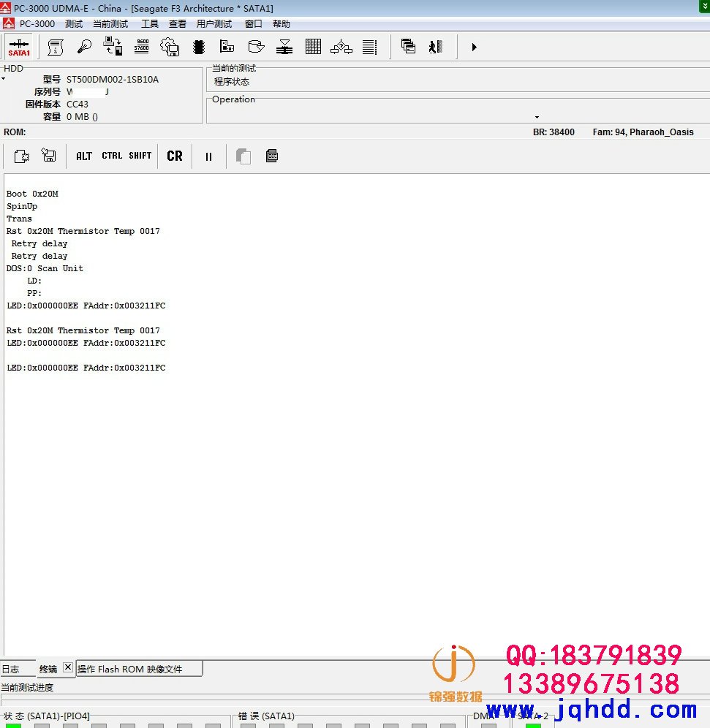Image resolution: width=710 pixels, height=728 pixels.
Task: Click the cascaded windows icon
Action: pos(408,46)
